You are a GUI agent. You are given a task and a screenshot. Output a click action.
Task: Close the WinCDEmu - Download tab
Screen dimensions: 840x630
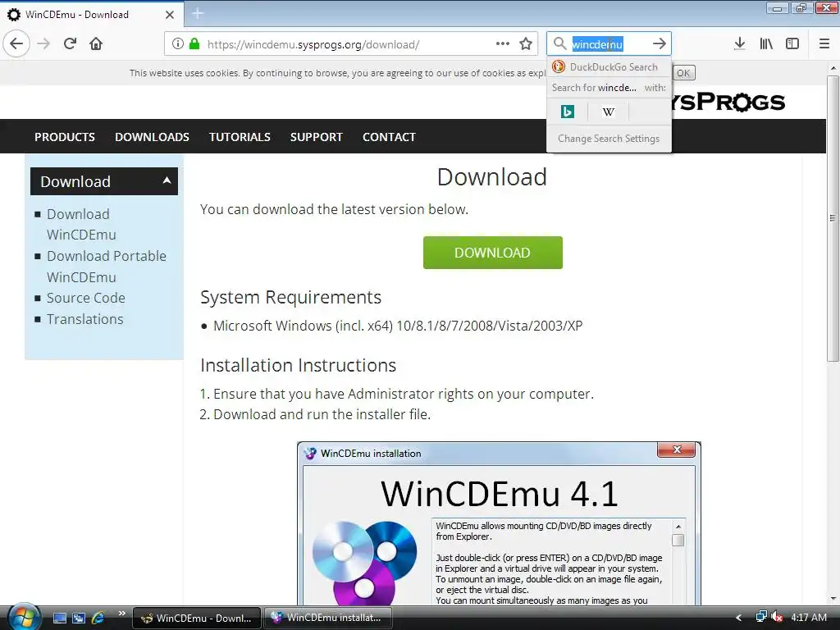(x=170, y=15)
